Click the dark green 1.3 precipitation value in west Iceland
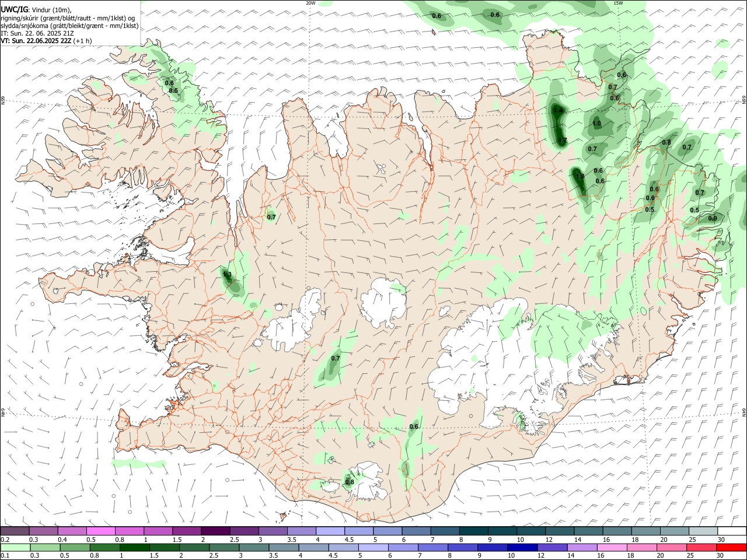747x560 pixels. [x=227, y=274]
